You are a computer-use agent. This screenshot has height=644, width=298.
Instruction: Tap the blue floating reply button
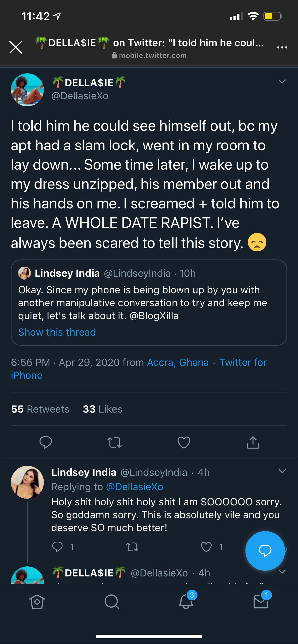(x=265, y=551)
